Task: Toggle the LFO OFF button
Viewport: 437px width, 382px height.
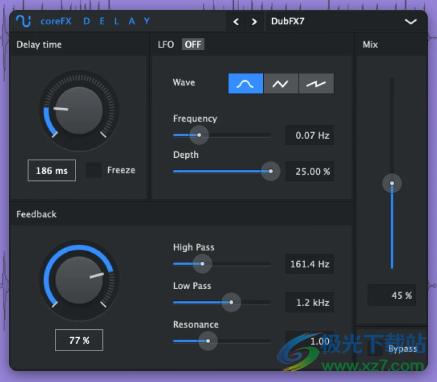Action: [193, 44]
